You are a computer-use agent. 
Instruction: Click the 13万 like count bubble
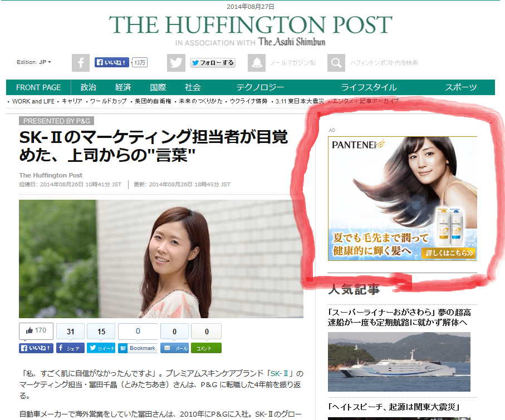[x=140, y=62]
